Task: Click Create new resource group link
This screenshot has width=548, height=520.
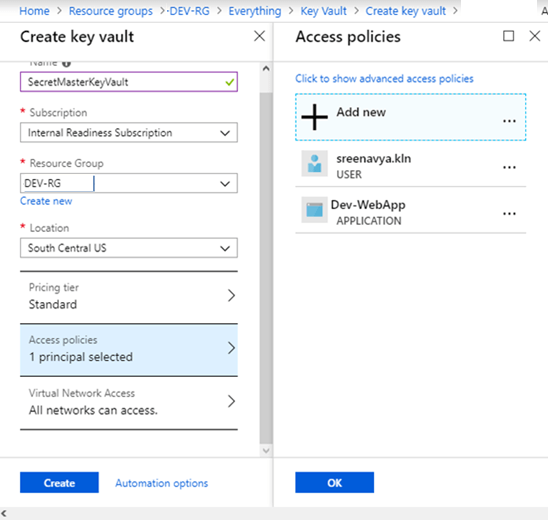Action: pyautogui.click(x=46, y=201)
